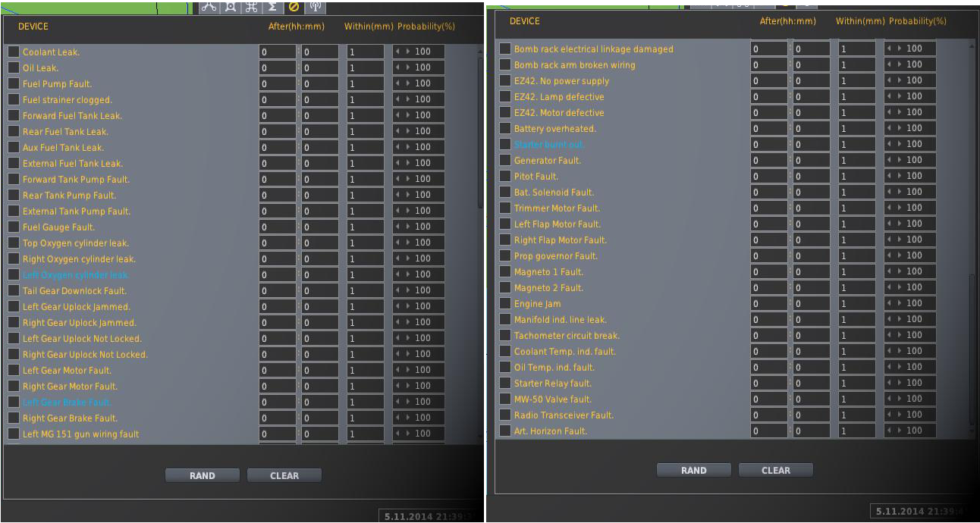This screenshot has height=523, width=980.
Task: Check the Fuel Gauge Fault box
Action: pyautogui.click(x=14, y=227)
